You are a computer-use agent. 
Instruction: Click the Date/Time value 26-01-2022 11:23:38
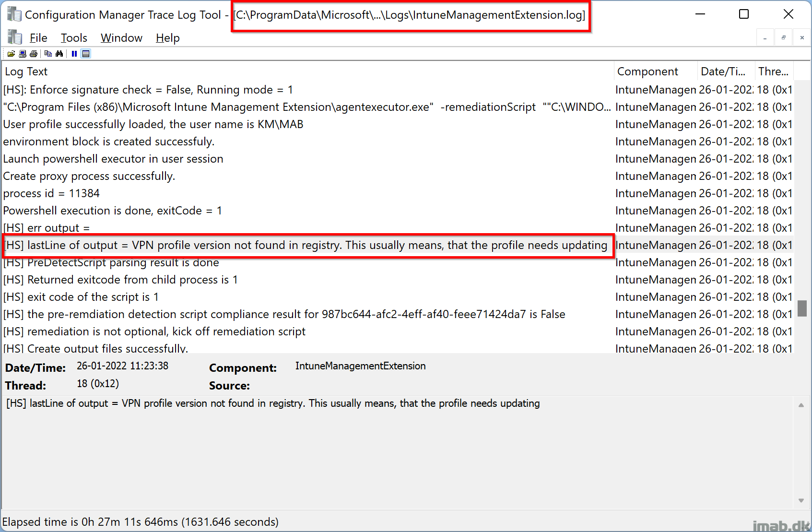tap(122, 366)
